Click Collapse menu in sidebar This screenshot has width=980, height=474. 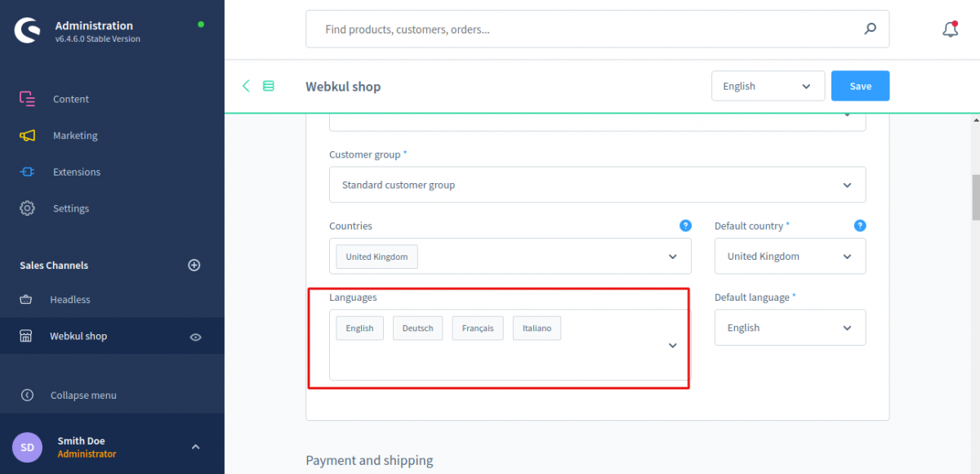tap(83, 396)
